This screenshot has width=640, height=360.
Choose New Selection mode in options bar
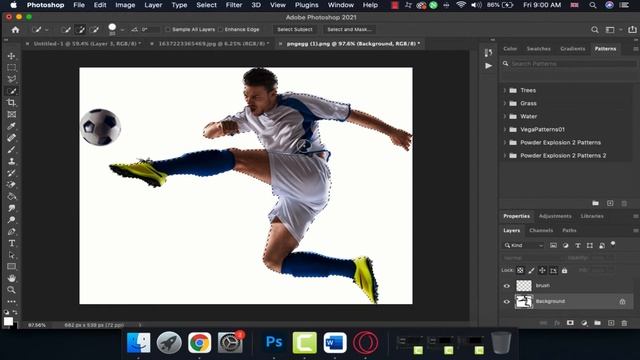(66, 29)
